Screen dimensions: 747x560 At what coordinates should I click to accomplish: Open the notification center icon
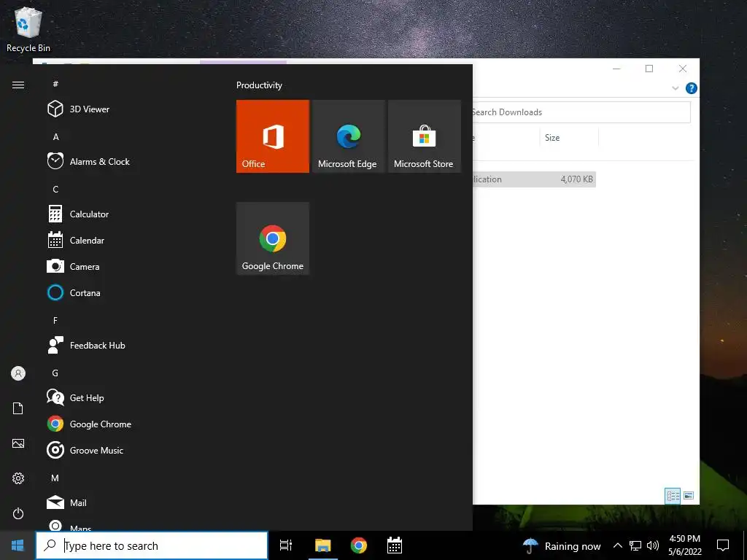coord(723,545)
